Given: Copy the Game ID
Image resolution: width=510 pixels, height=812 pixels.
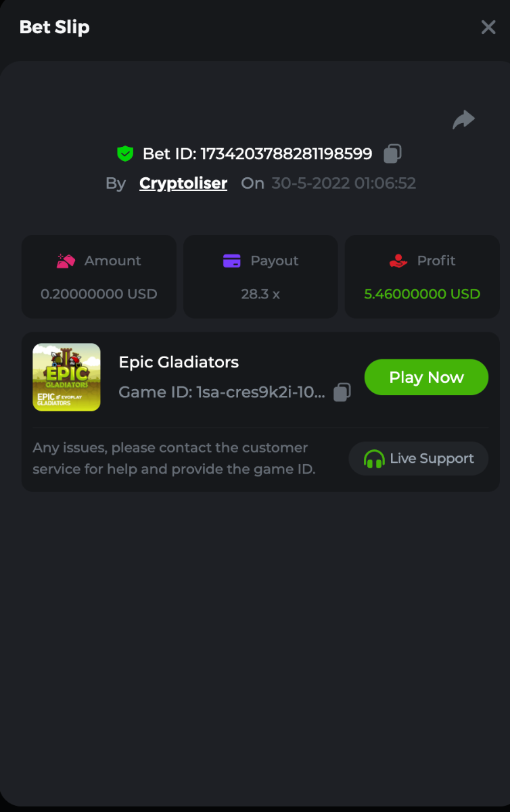Looking at the screenshot, I should [x=343, y=392].
